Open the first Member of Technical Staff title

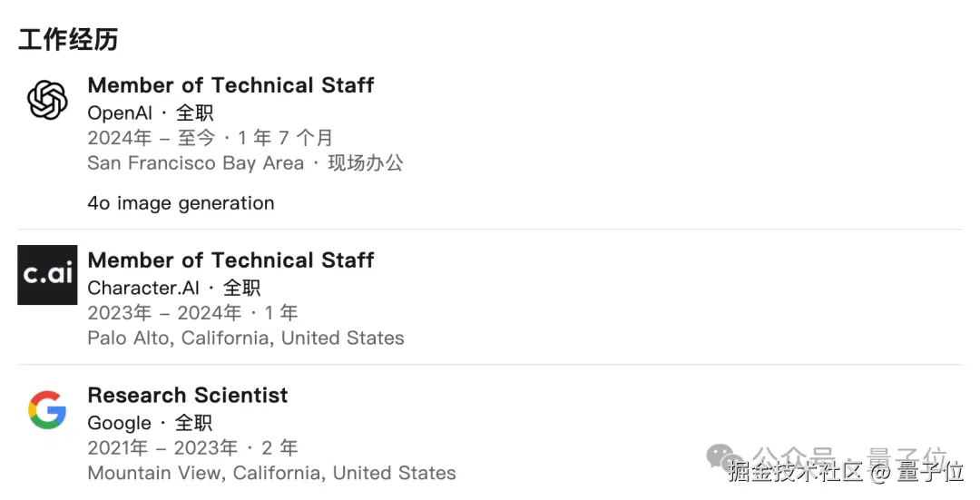point(230,85)
